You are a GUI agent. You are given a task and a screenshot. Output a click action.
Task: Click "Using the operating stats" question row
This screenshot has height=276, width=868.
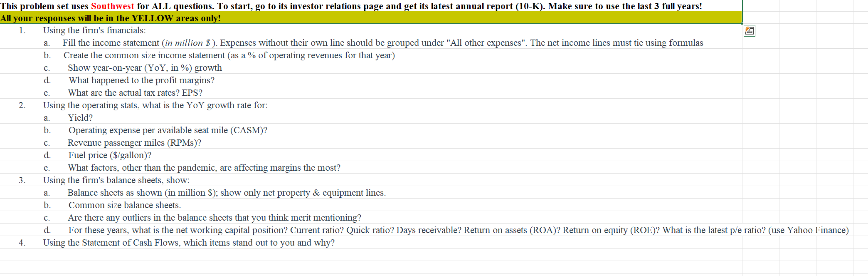click(x=155, y=105)
